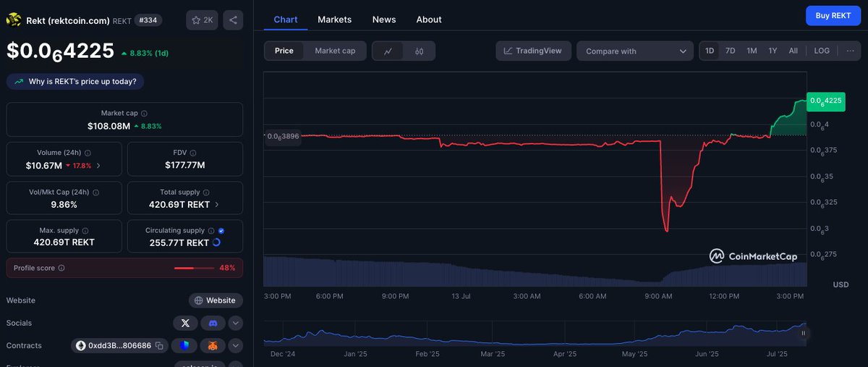The image size is (868, 367).
Task: Click Why is REKT's price up today
Action: click(75, 82)
